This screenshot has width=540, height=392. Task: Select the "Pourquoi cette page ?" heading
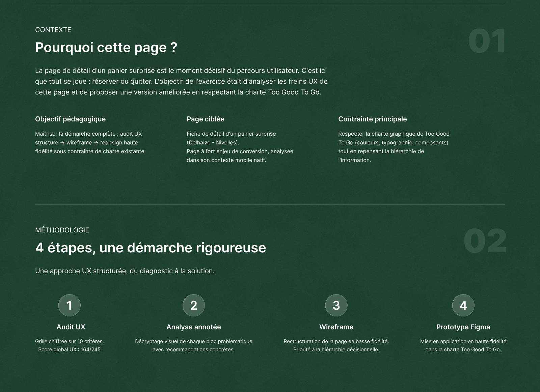tap(106, 47)
